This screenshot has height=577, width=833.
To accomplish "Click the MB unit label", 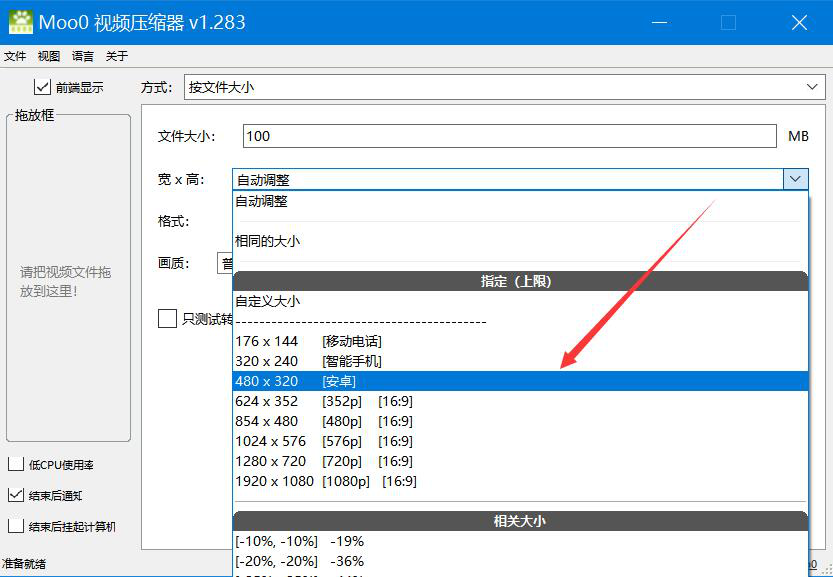I will pyautogui.click(x=798, y=137).
